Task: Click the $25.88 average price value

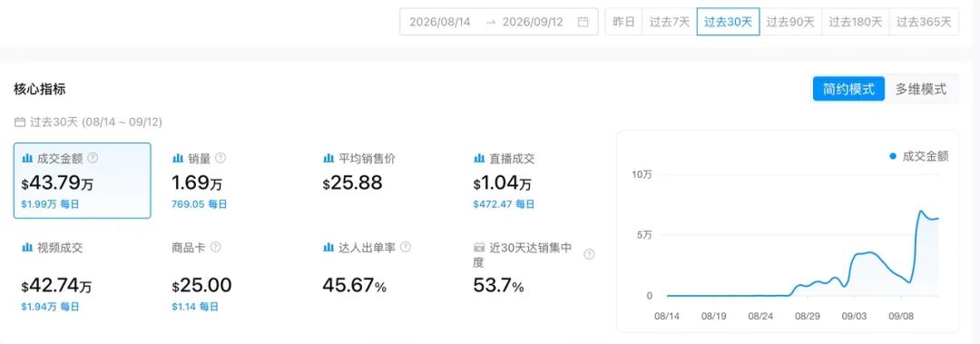Action: pos(352,184)
